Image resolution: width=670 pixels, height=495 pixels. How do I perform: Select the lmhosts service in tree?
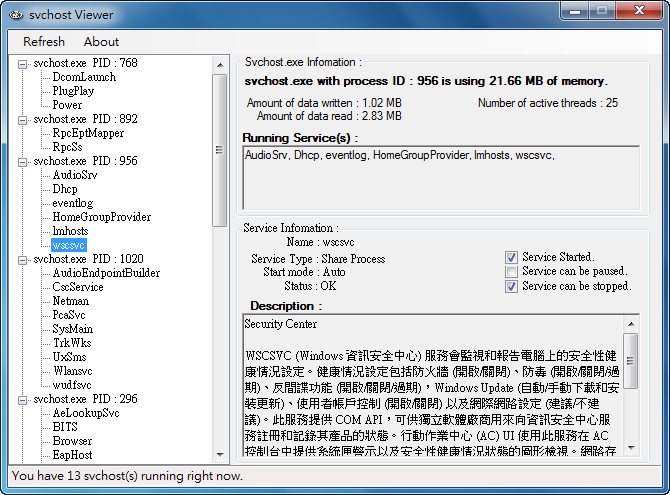[70, 231]
